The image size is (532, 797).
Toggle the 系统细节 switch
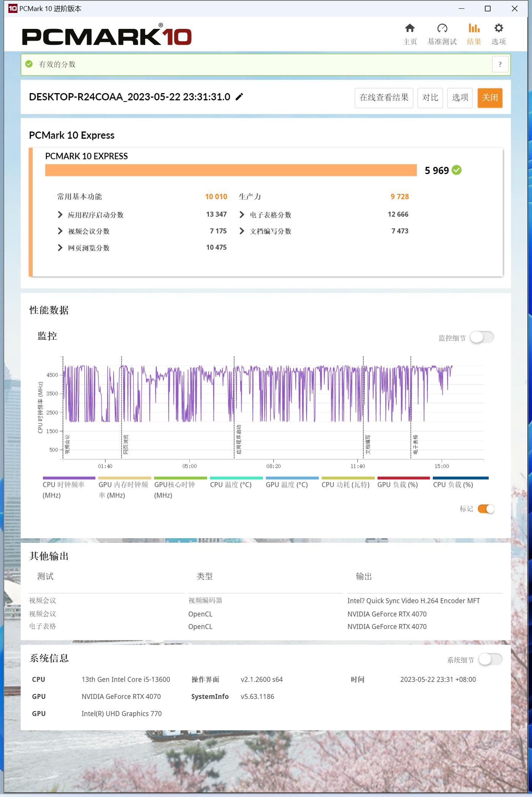pyautogui.click(x=490, y=659)
